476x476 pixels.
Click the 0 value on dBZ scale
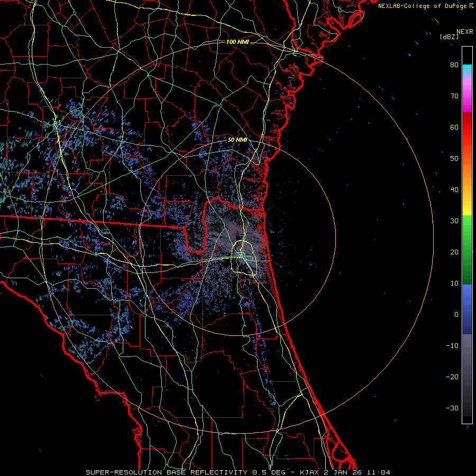coord(456,315)
